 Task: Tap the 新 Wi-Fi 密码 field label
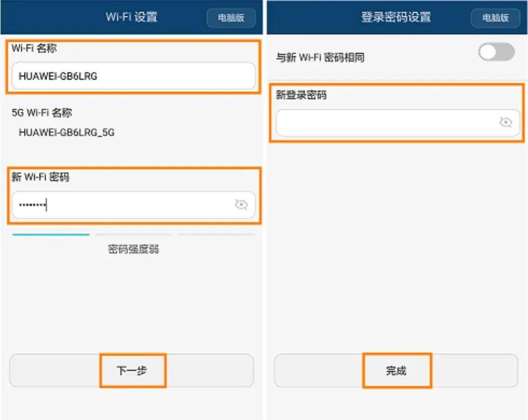[40, 177]
